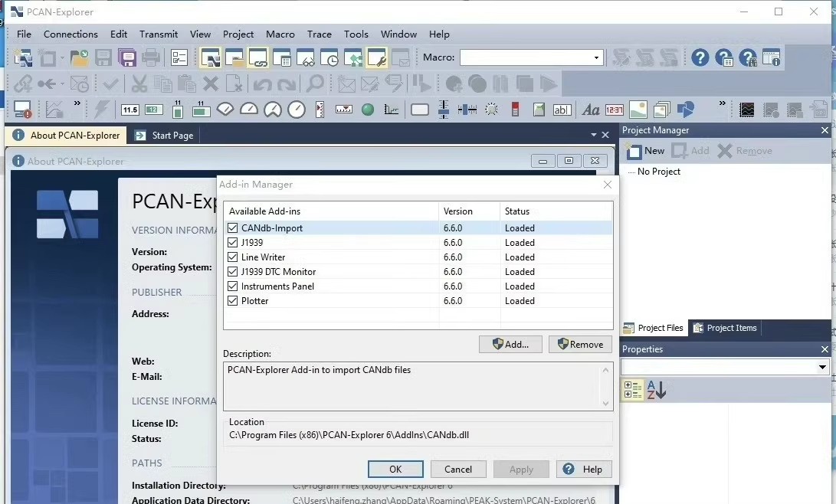Open the Help search binoculars icon
836x504 pixels.
pyautogui.click(x=747, y=57)
